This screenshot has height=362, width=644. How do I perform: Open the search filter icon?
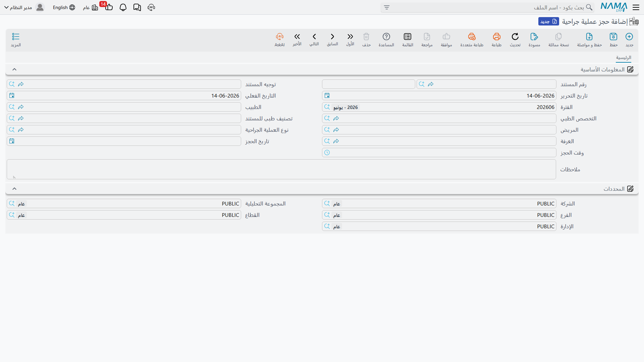click(387, 7)
